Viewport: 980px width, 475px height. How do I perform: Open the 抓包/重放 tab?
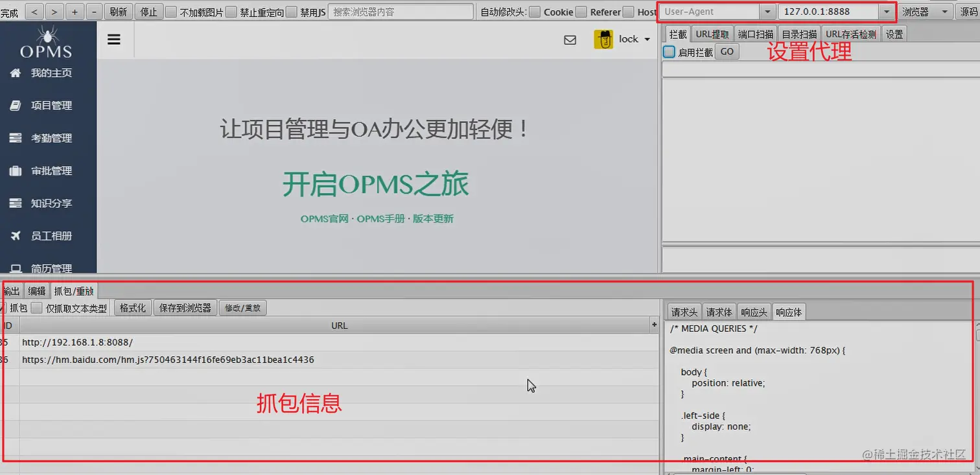point(74,291)
